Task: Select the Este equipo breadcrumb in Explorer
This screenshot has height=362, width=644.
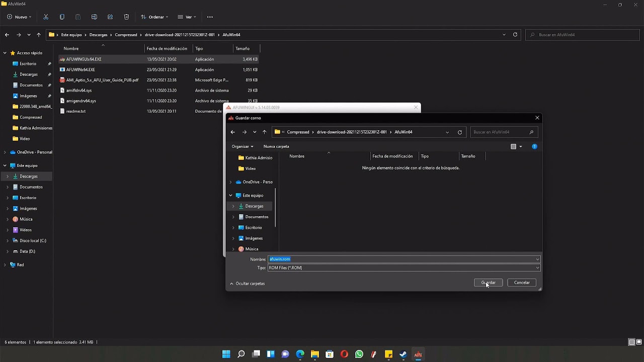Action: [x=71, y=35]
